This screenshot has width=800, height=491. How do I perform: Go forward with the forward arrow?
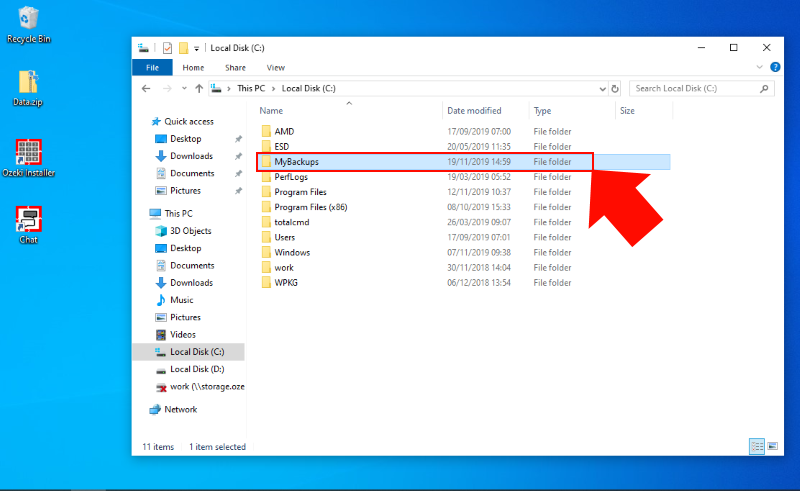(167, 88)
